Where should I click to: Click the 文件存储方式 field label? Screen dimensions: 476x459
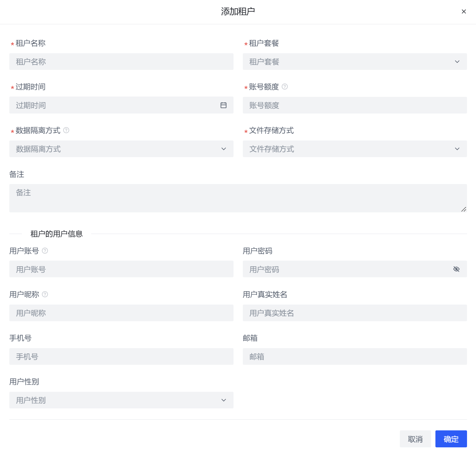(x=271, y=130)
